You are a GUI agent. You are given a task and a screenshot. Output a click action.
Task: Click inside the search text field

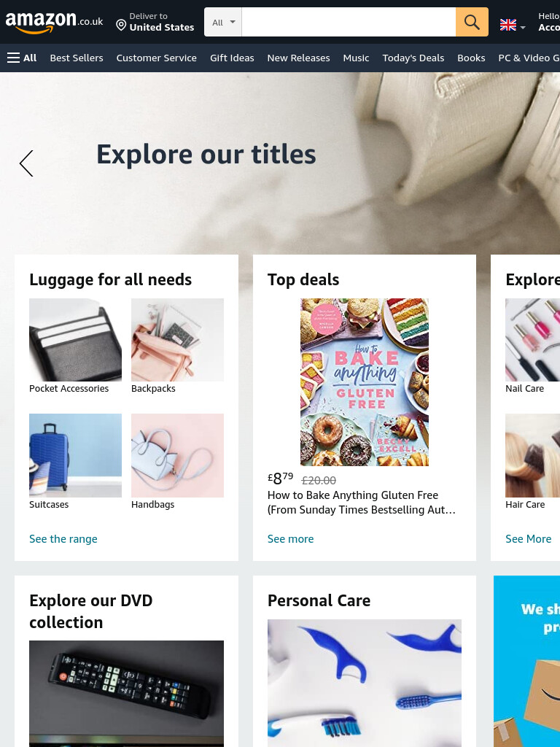[x=349, y=22]
